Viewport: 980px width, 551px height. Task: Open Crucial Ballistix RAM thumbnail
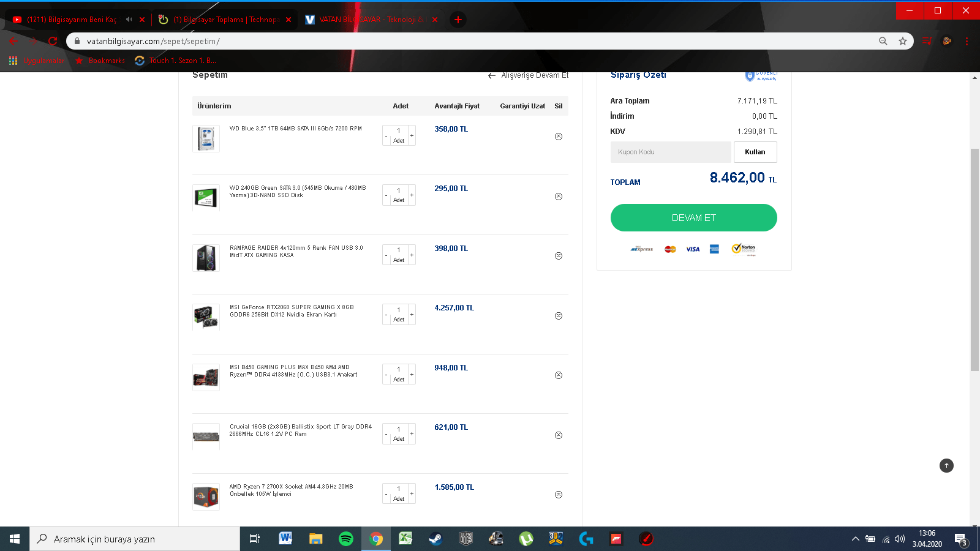click(x=206, y=437)
